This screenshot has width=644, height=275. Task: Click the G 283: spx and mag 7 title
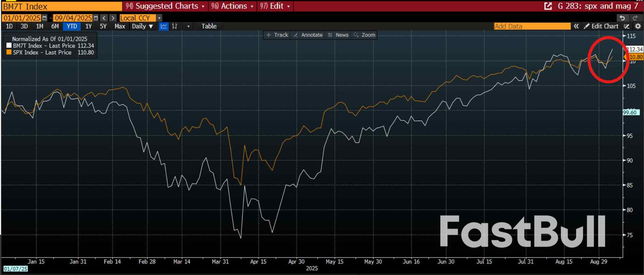pos(598,6)
